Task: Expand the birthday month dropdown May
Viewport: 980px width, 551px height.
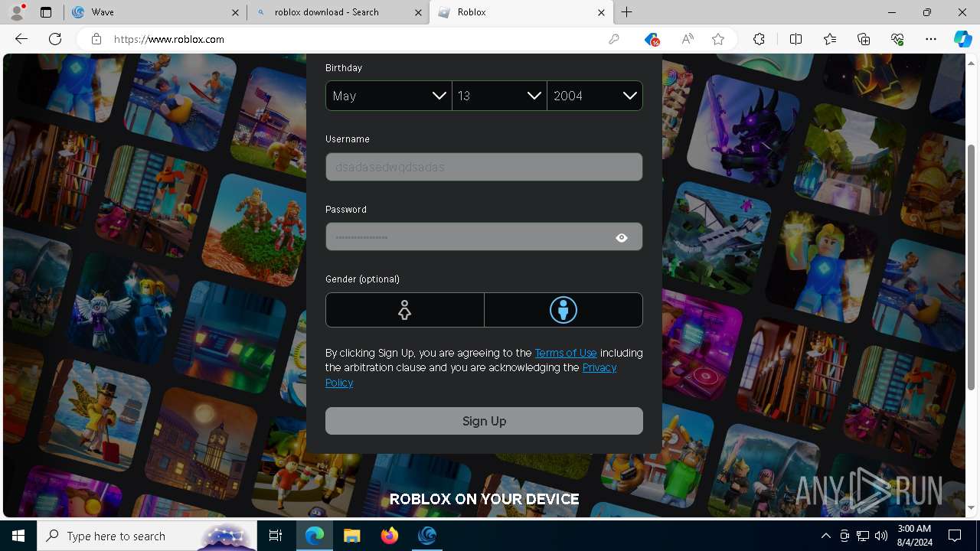Action: click(x=389, y=96)
